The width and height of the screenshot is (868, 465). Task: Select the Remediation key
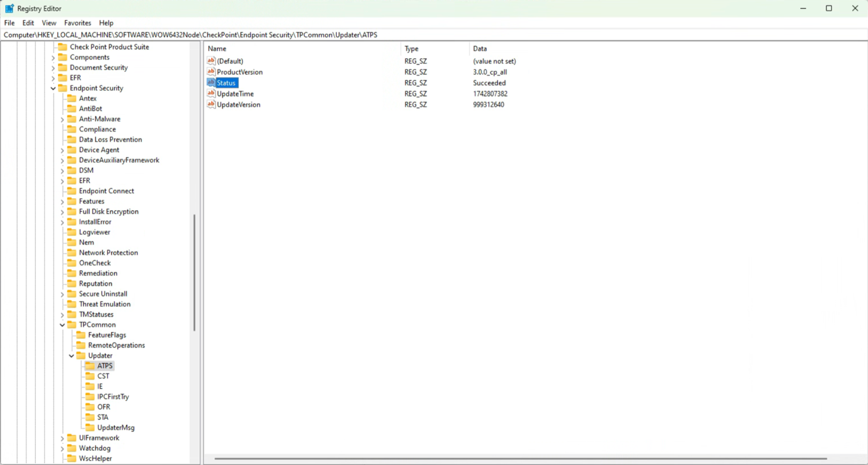click(x=98, y=273)
